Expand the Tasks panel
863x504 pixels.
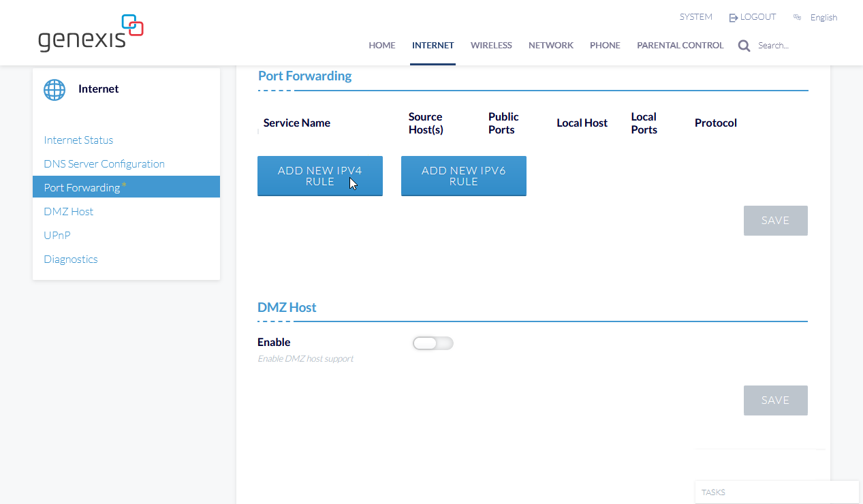point(776,492)
